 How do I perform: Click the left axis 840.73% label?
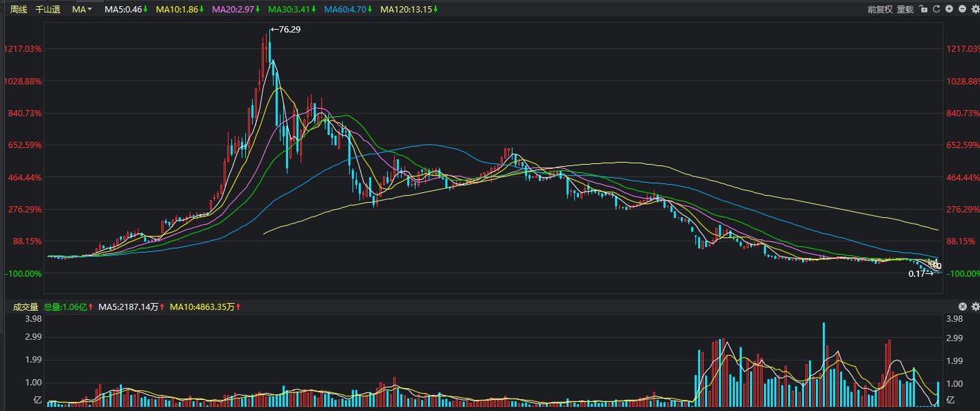click(x=25, y=113)
